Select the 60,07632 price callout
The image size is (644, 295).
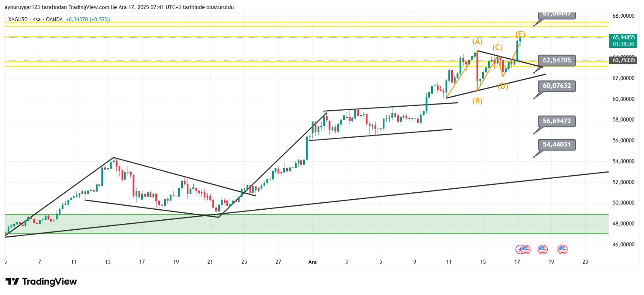pyautogui.click(x=556, y=86)
